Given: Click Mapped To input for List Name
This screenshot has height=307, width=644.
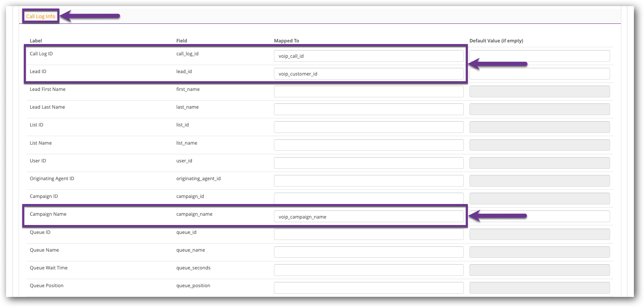Looking at the screenshot, I should pyautogui.click(x=368, y=145).
